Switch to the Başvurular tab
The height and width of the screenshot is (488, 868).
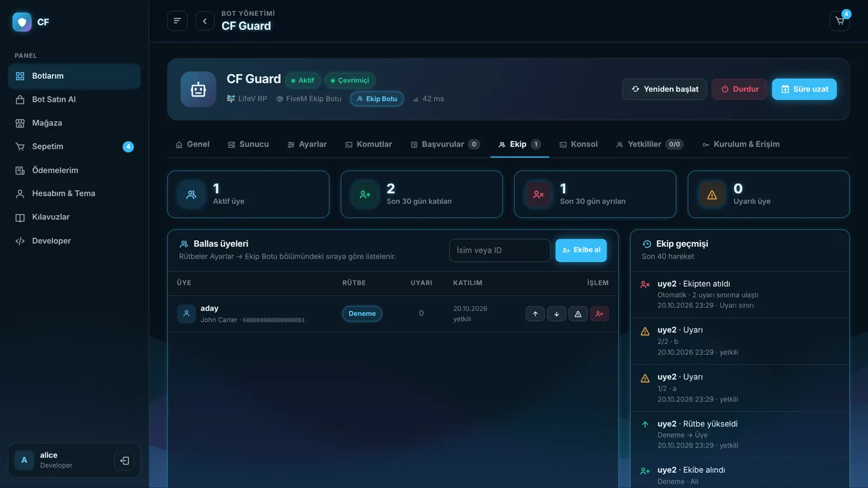coord(445,145)
